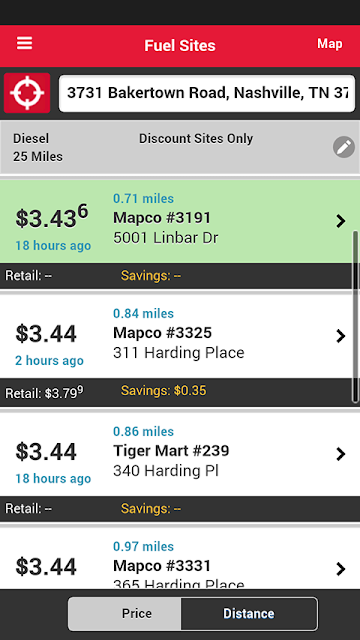Select the green Mapco #3191 listing
The height and width of the screenshot is (640, 360).
point(180,222)
